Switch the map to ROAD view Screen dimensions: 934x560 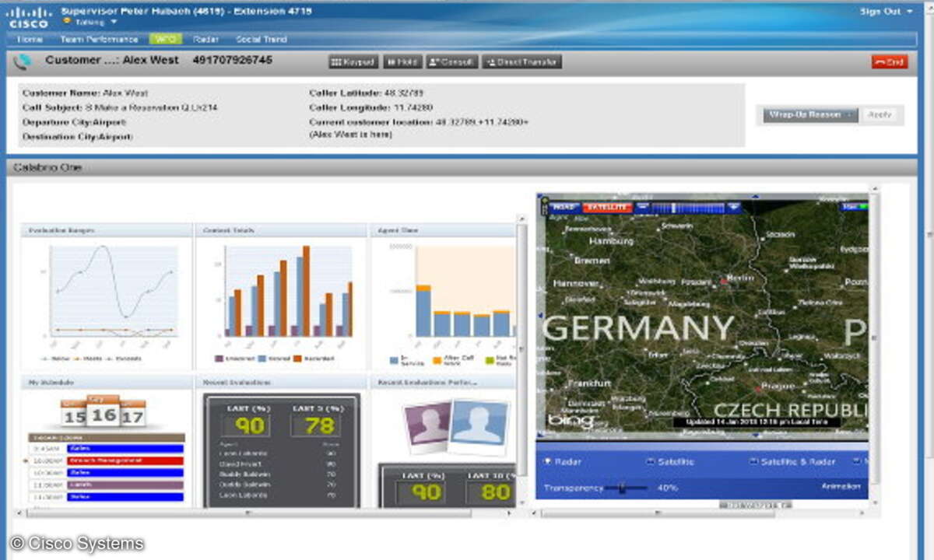click(x=564, y=208)
